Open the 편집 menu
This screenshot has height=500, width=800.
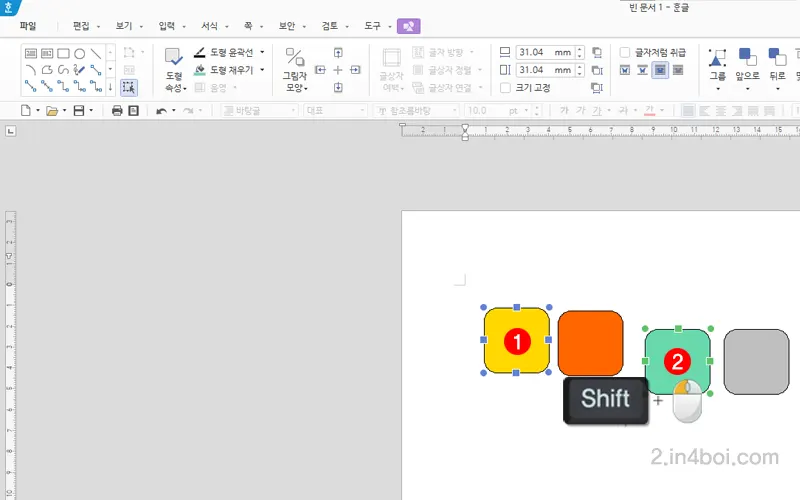82,26
